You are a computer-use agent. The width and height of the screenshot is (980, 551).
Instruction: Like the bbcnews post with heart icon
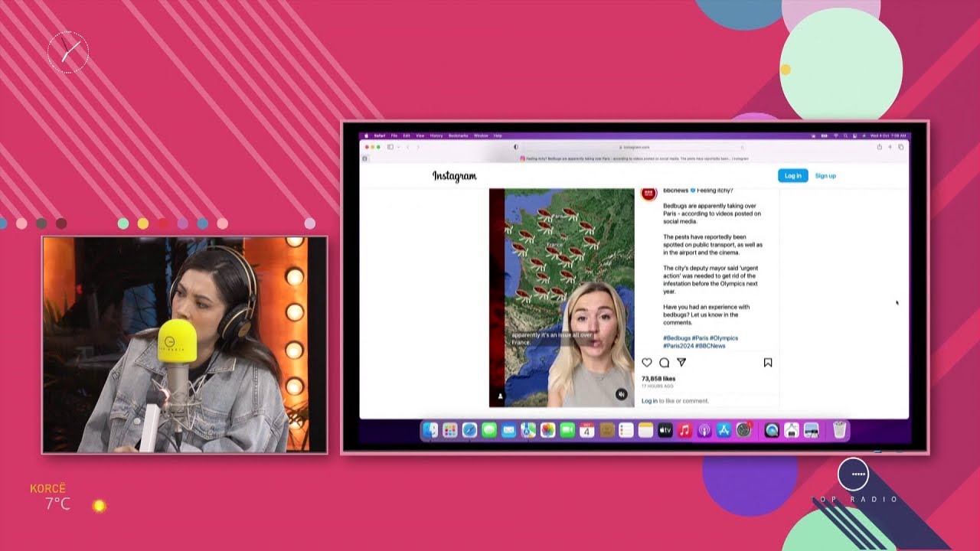click(x=647, y=363)
